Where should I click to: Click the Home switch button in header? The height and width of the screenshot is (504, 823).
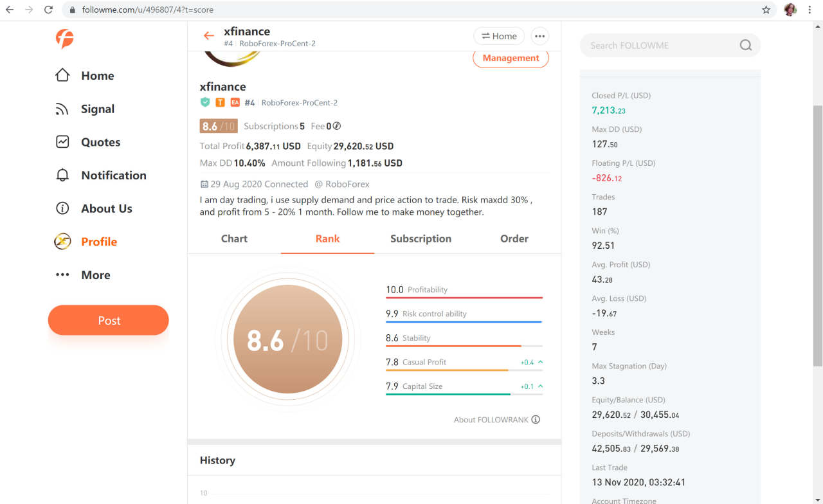tap(499, 36)
